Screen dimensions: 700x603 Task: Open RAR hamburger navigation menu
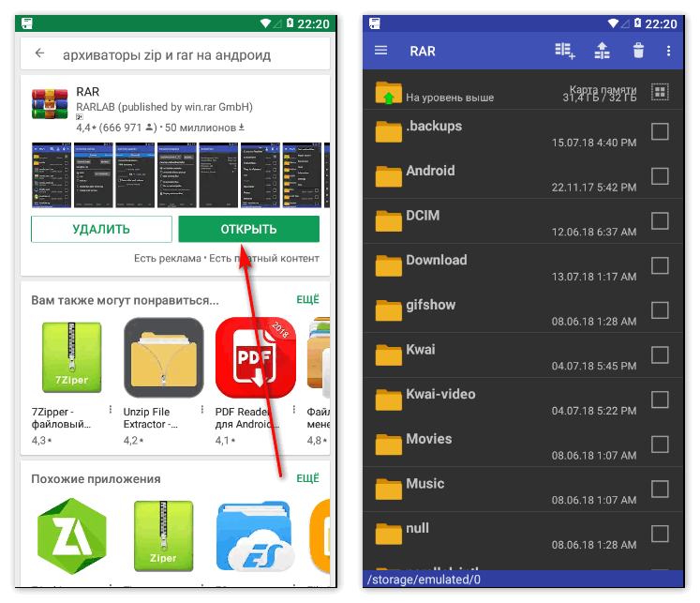(x=380, y=50)
